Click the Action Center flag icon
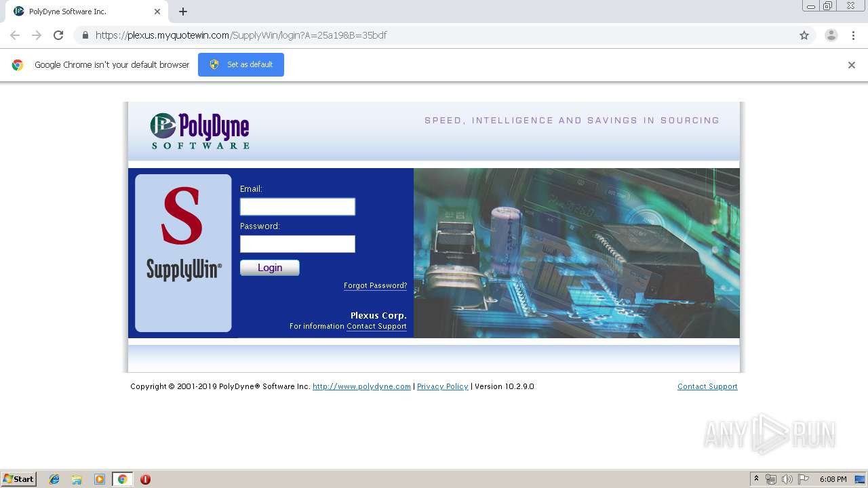 tap(804, 479)
